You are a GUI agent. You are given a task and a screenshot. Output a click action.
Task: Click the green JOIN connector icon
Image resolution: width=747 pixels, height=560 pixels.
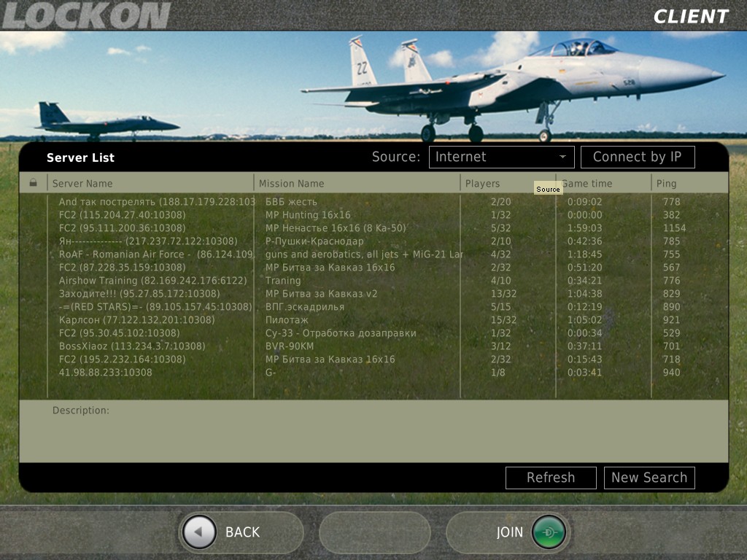[549, 532]
